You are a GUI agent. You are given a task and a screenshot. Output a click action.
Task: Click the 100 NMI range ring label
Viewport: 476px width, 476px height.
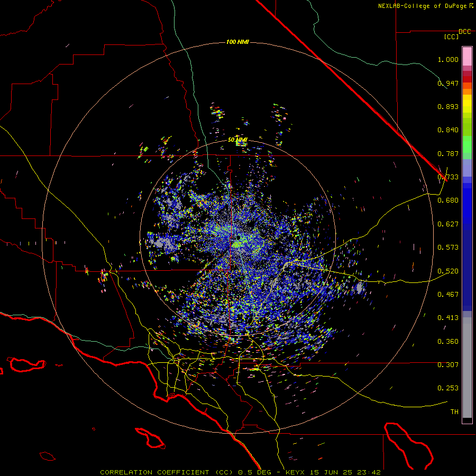pyautogui.click(x=237, y=42)
